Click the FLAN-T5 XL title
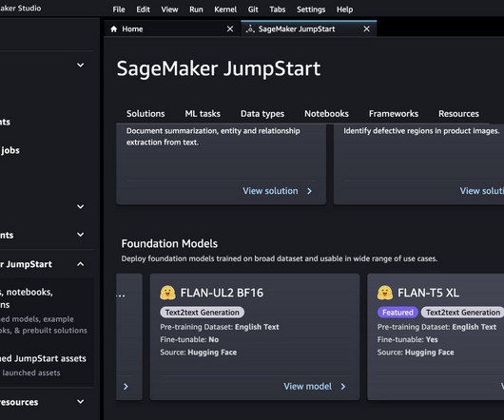The height and width of the screenshot is (420, 504). pyautogui.click(x=428, y=293)
